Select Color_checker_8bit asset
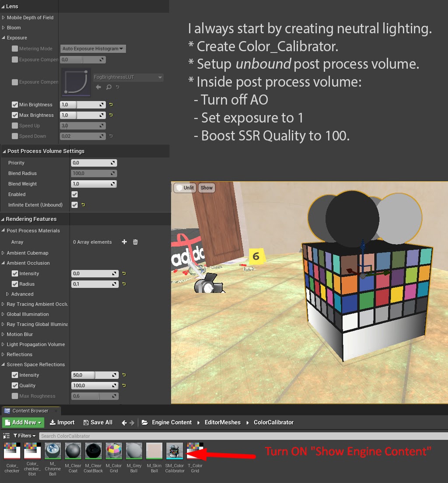448x483 pixels. click(32, 451)
